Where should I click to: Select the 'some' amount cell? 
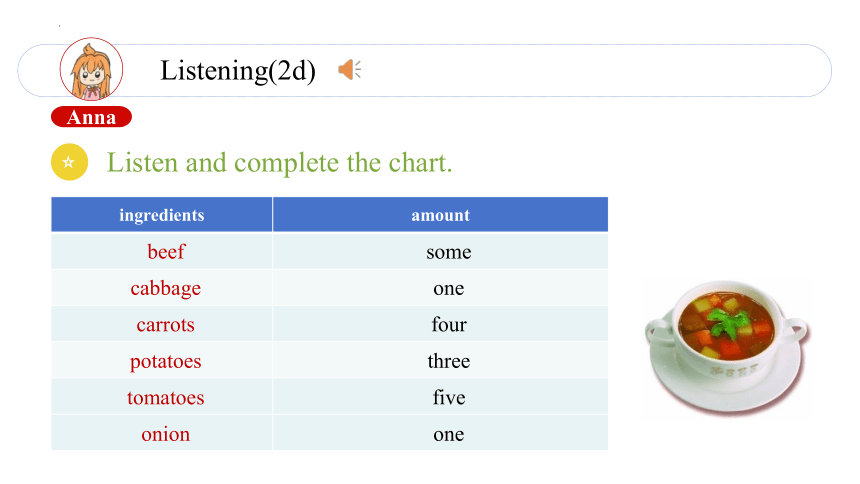(x=440, y=251)
